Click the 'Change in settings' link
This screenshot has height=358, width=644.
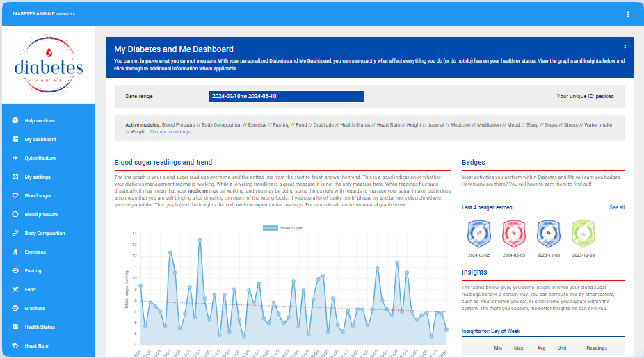170,132
